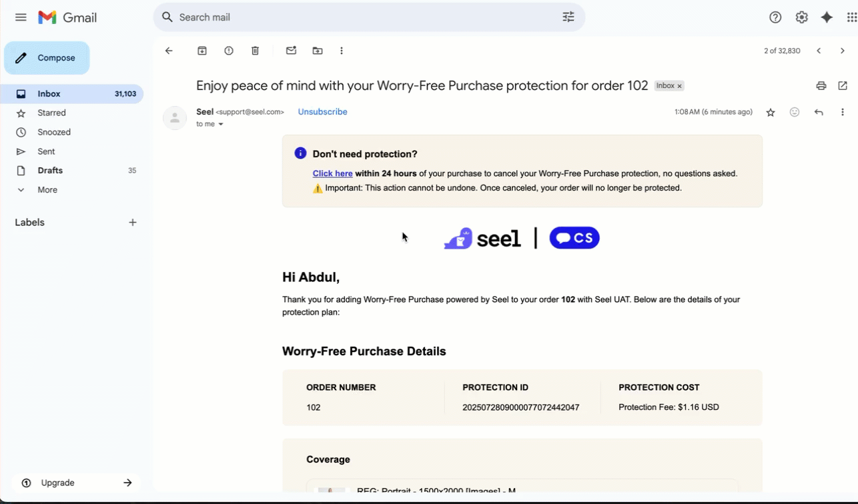The width and height of the screenshot is (858, 504).
Task: Star this email message
Action: [771, 113]
